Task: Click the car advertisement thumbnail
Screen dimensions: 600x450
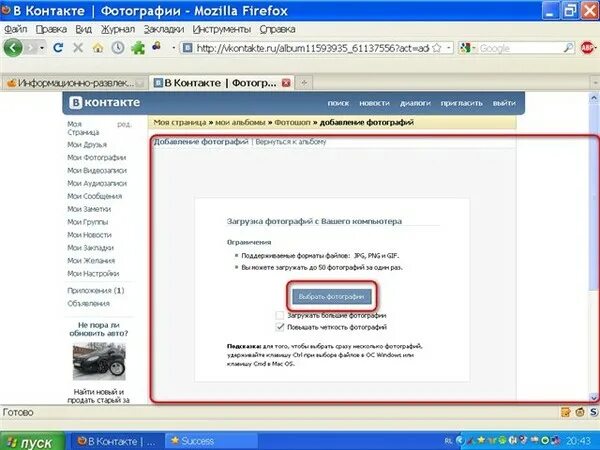Action: 99,361
